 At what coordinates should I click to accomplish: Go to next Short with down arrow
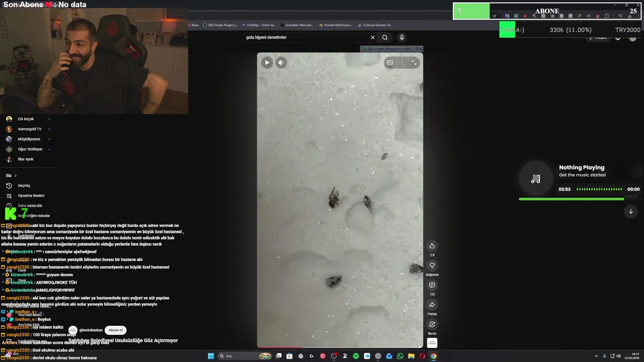pyautogui.click(x=630, y=211)
